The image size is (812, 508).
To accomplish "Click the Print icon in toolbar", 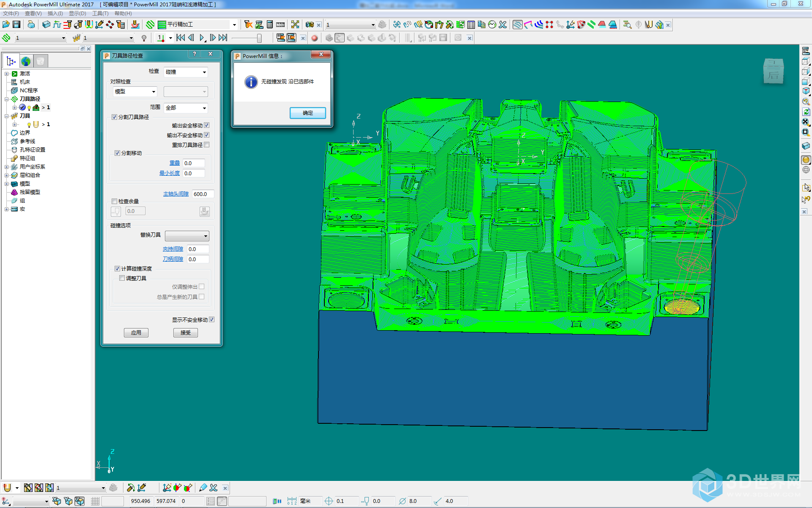I will pyautogui.click(x=31, y=25).
